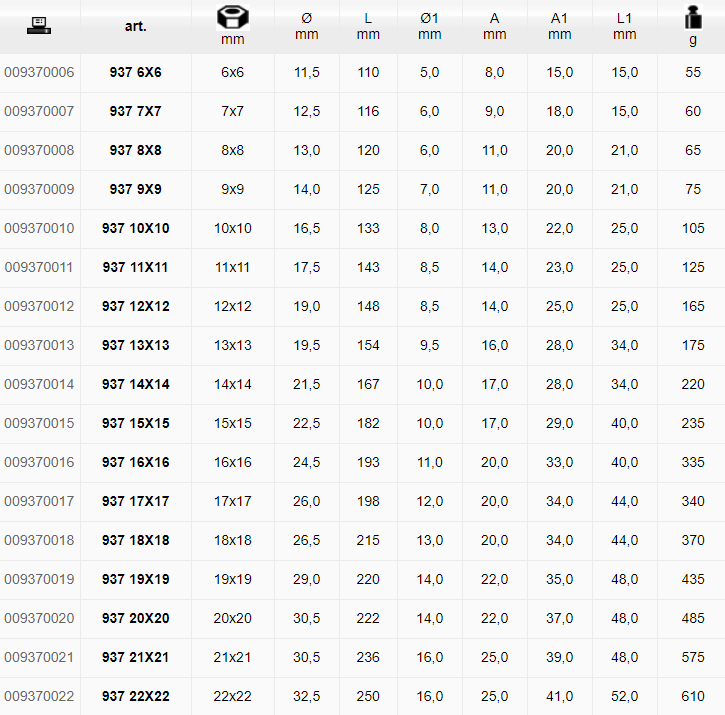Click the 12x12 size cell
725x715 pixels.
[x=233, y=306]
